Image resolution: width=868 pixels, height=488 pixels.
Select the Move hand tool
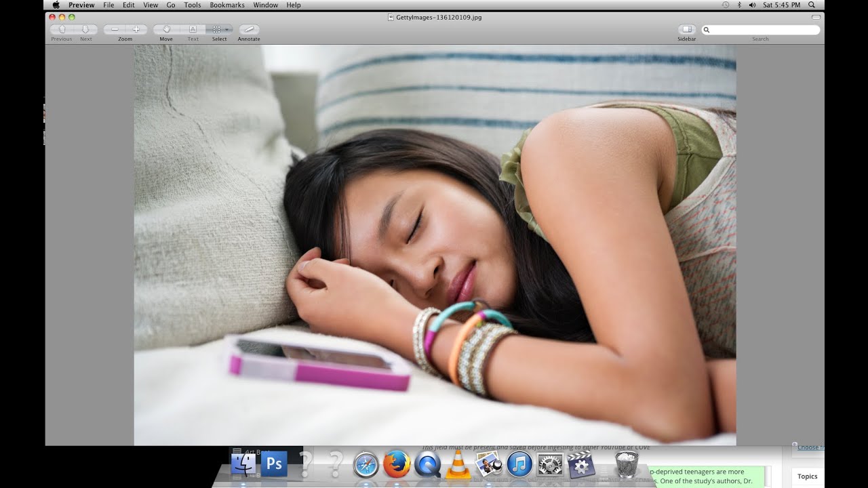[166, 29]
